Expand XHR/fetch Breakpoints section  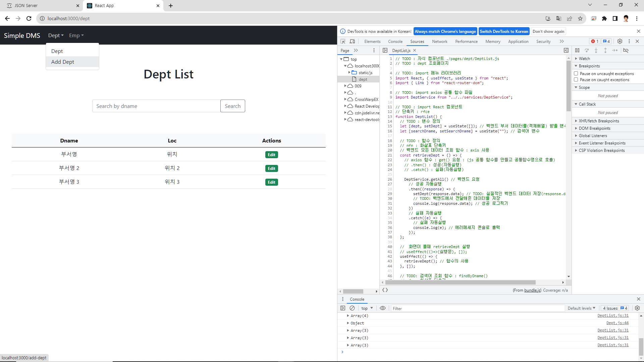pyautogui.click(x=598, y=121)
